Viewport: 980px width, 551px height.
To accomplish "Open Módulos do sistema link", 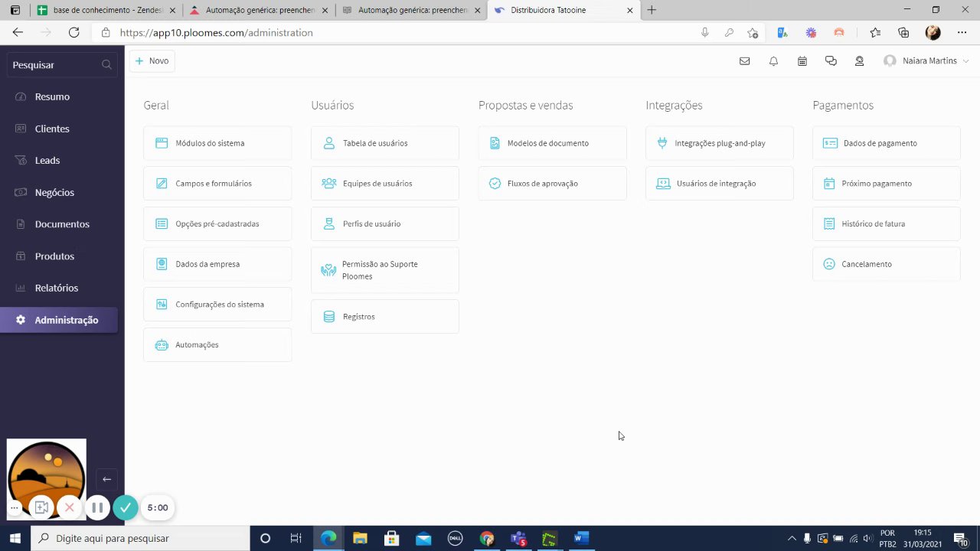I will (x=217, y=143).
